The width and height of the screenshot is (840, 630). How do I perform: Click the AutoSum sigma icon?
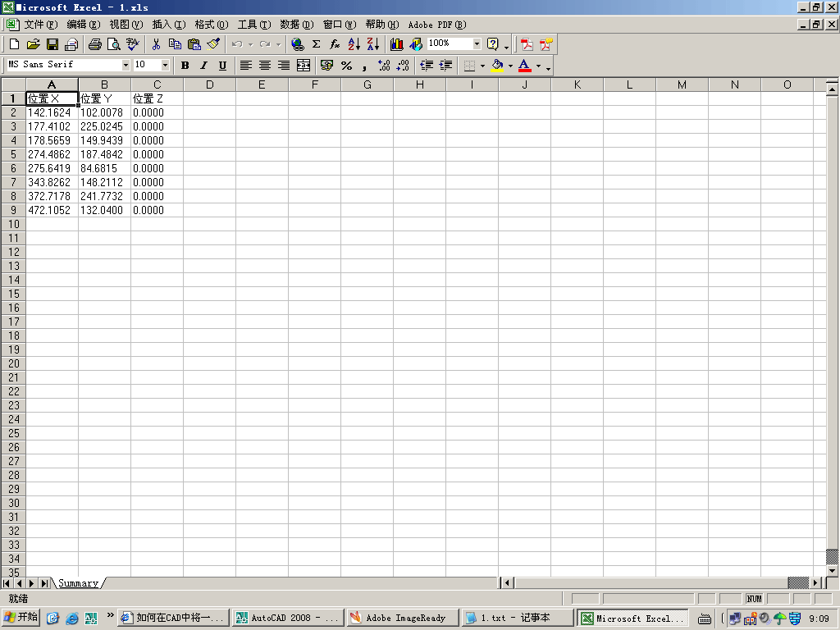[317, 44]
